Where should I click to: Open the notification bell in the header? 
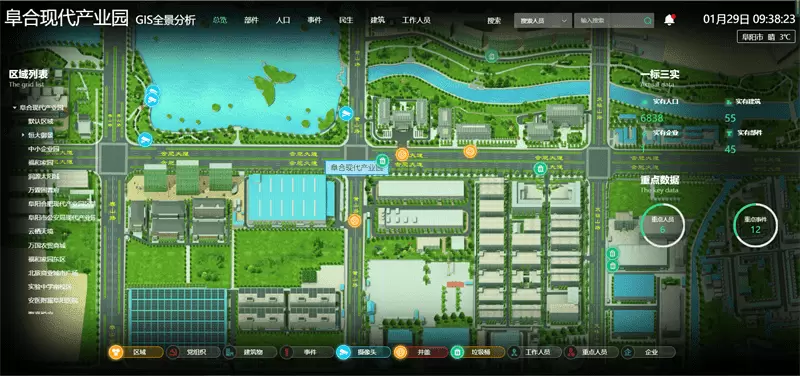(669, 20)
